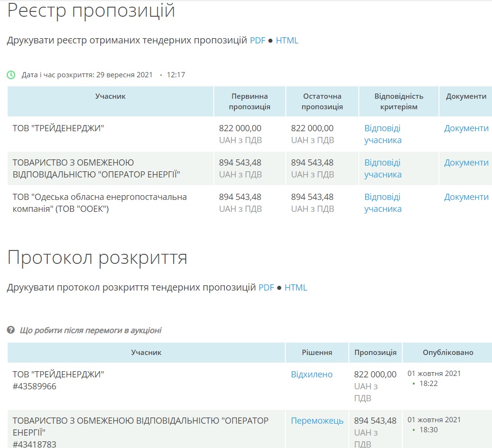492x448 pixels.
Task: Click the Протокол розкриття heading
Action: point(97,258)
